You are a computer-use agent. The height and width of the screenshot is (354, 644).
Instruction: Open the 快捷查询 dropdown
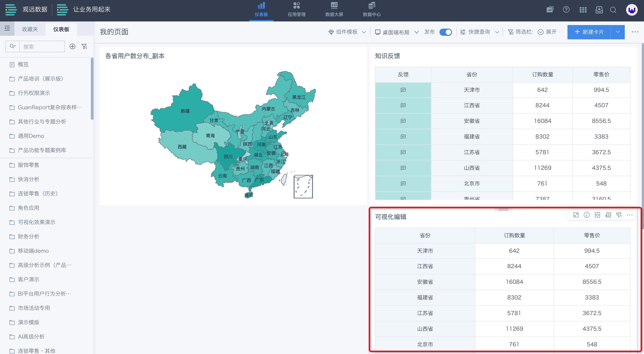(480, 32)
